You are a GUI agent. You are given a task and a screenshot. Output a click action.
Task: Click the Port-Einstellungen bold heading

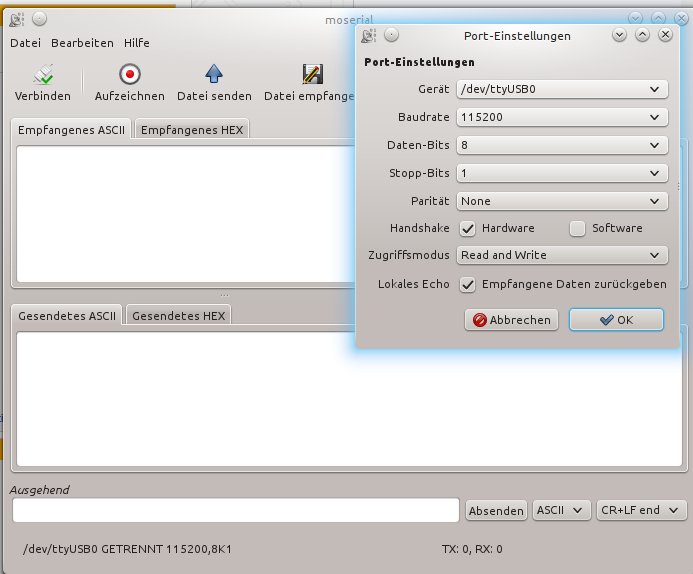coord(419,62)
